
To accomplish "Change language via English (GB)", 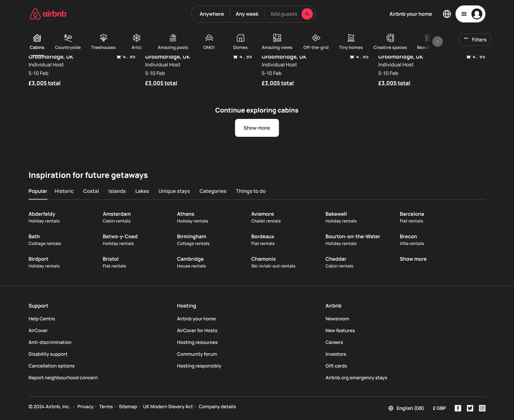I will pyautogui.click(x=410, y=408).
